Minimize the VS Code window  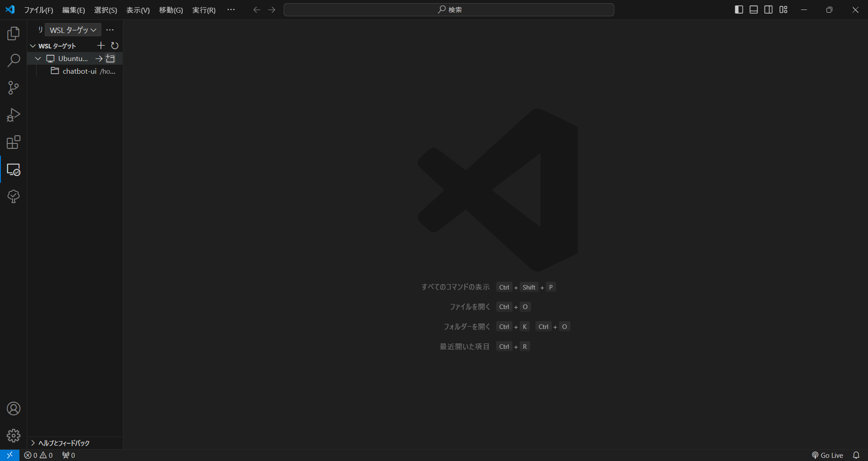click(x=804, y=10)
